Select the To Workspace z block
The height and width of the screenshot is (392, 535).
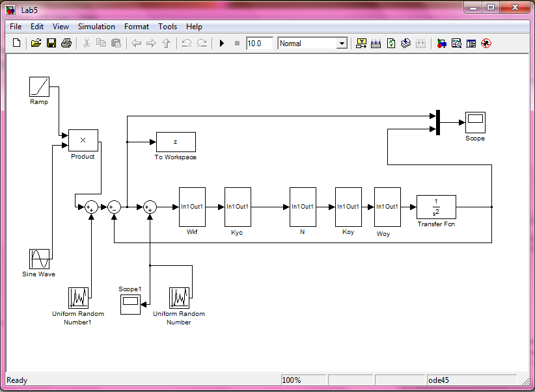(176, 142)
